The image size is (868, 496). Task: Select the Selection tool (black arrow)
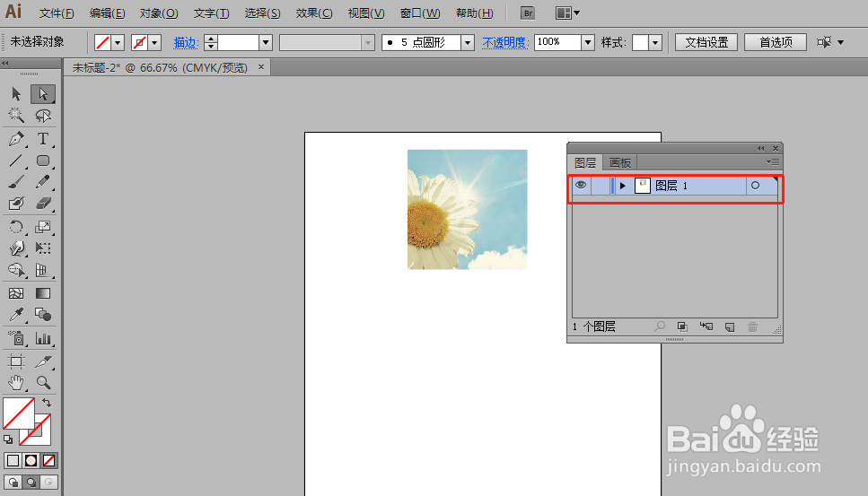(x=16, y=94)
